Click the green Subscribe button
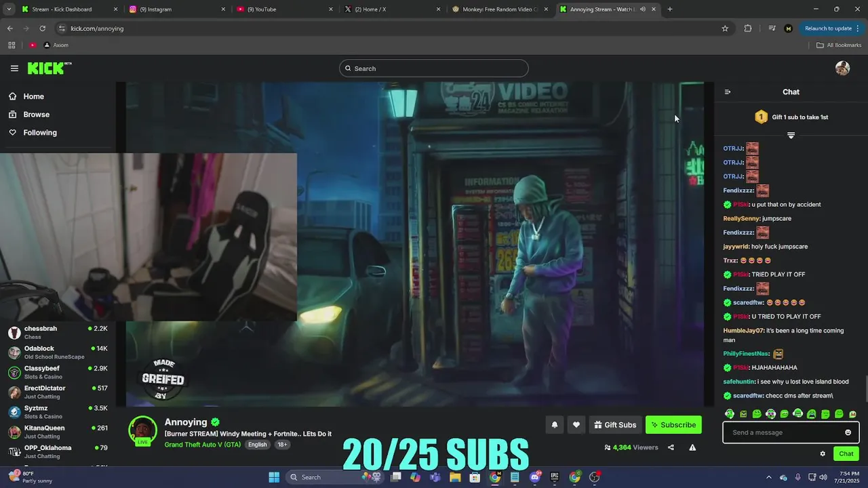 [x=673, y=425]
